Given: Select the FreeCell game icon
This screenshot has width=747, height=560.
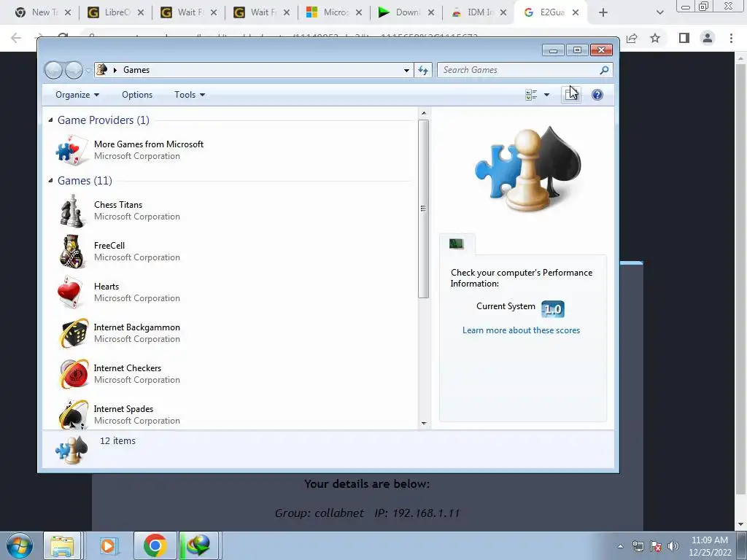Looking at the screenshot, I should (72, 252).
